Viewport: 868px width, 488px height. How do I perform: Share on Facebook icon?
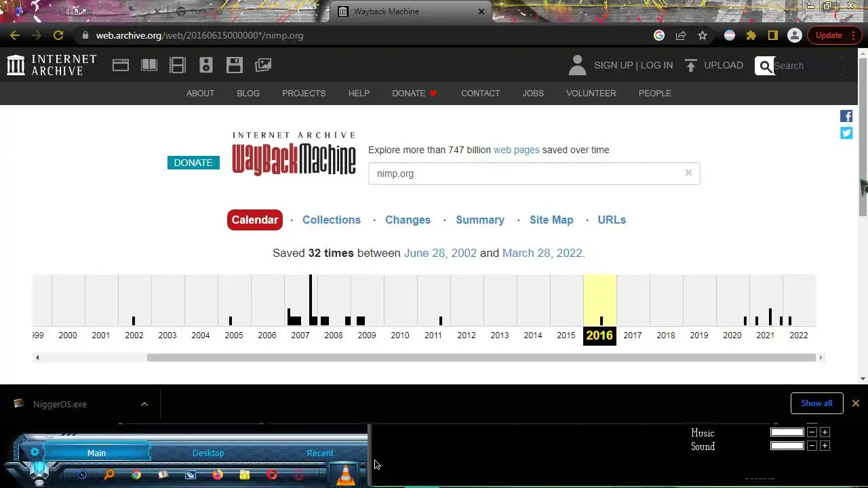pos(846,116)
